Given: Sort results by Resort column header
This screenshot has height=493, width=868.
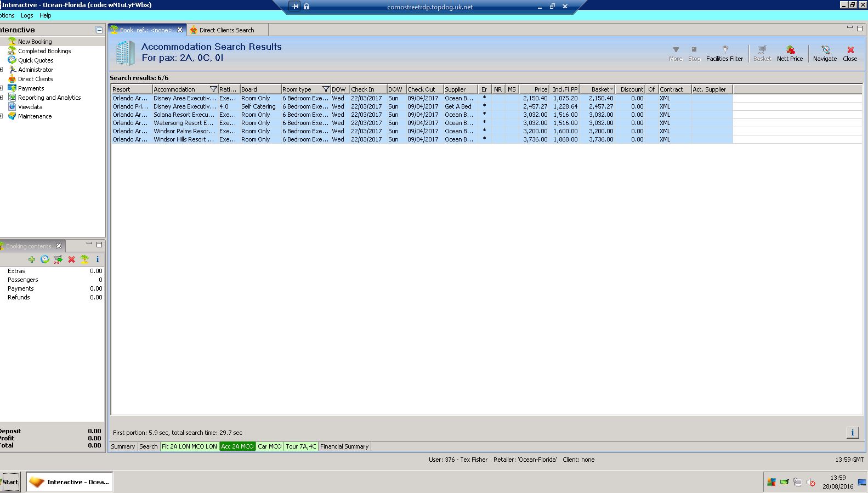Looking at the screenshot, I should pyautogui.click(x=132, y=89).
